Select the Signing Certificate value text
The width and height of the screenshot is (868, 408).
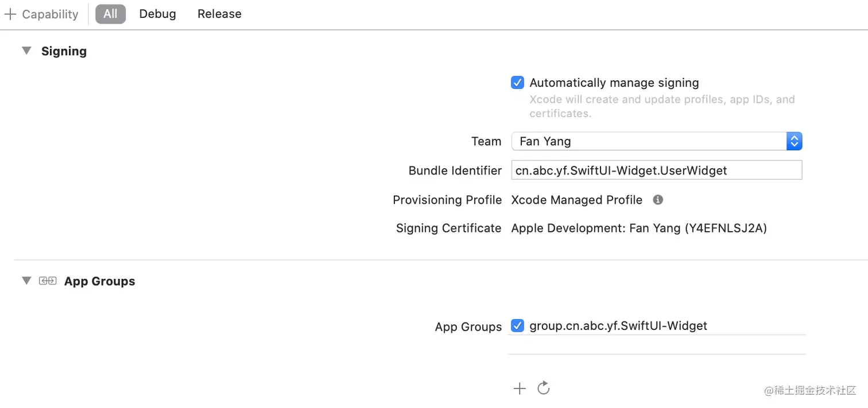click(639, 228)
